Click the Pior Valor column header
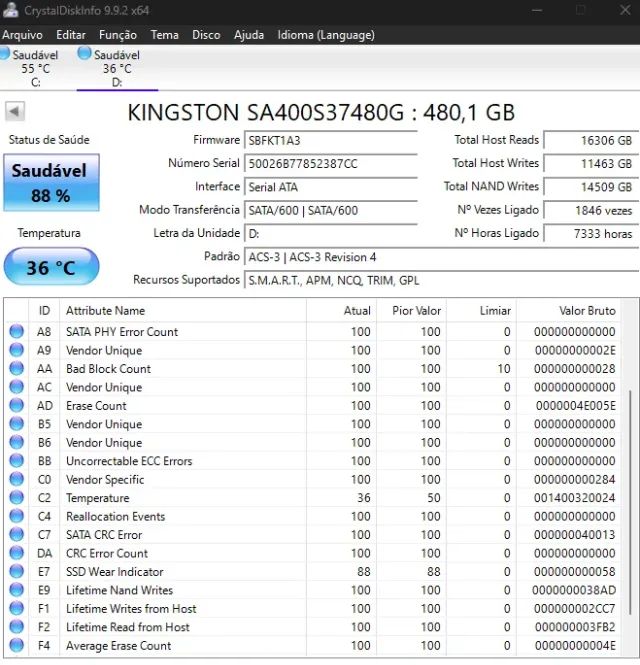 tap(411, 310)
